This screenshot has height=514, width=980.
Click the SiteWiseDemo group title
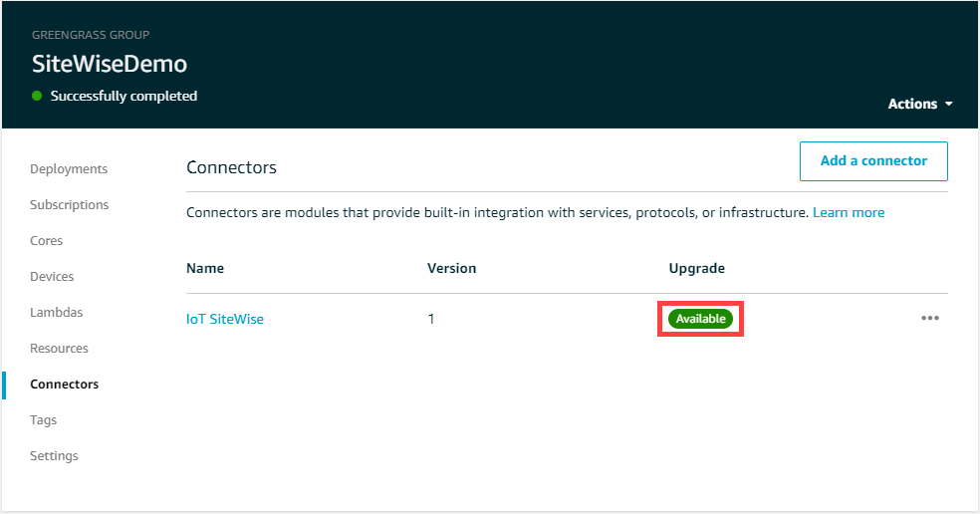110,64
